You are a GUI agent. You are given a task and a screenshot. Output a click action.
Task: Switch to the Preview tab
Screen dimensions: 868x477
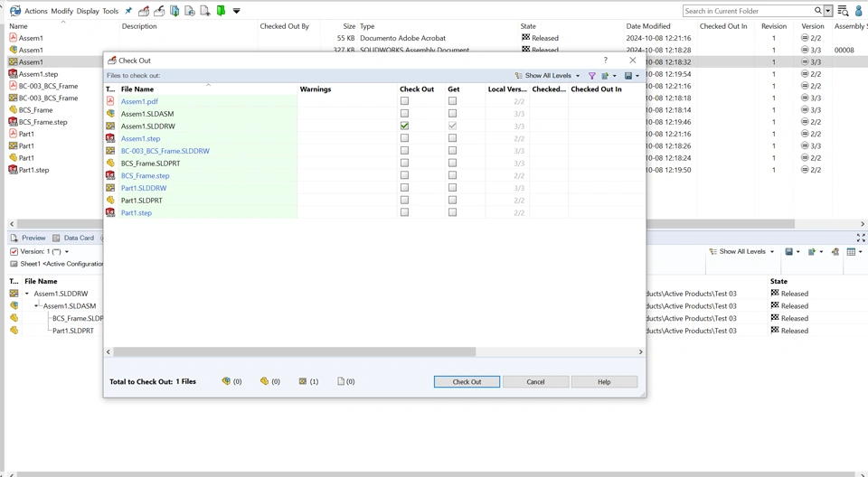(x=28, y=238)
